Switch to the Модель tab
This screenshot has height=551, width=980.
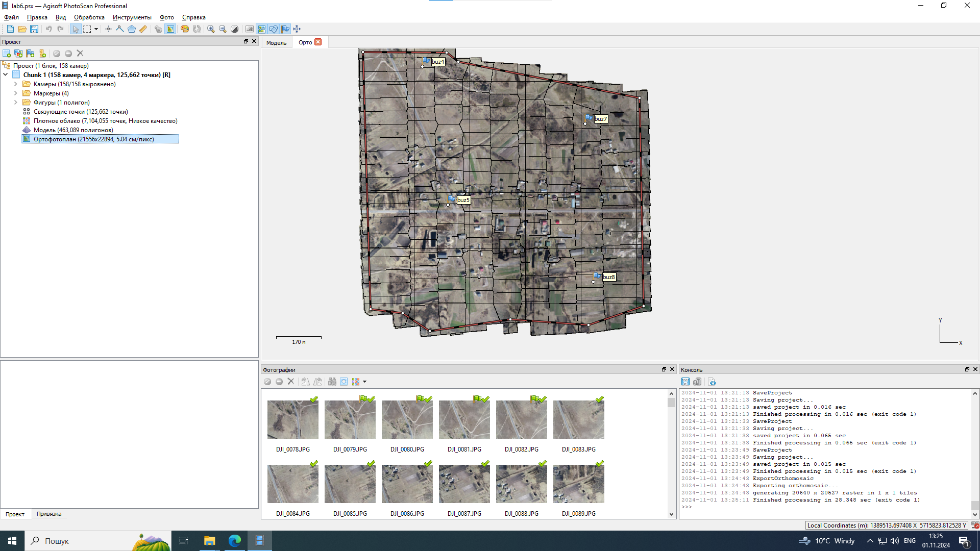tap(276, 43)
